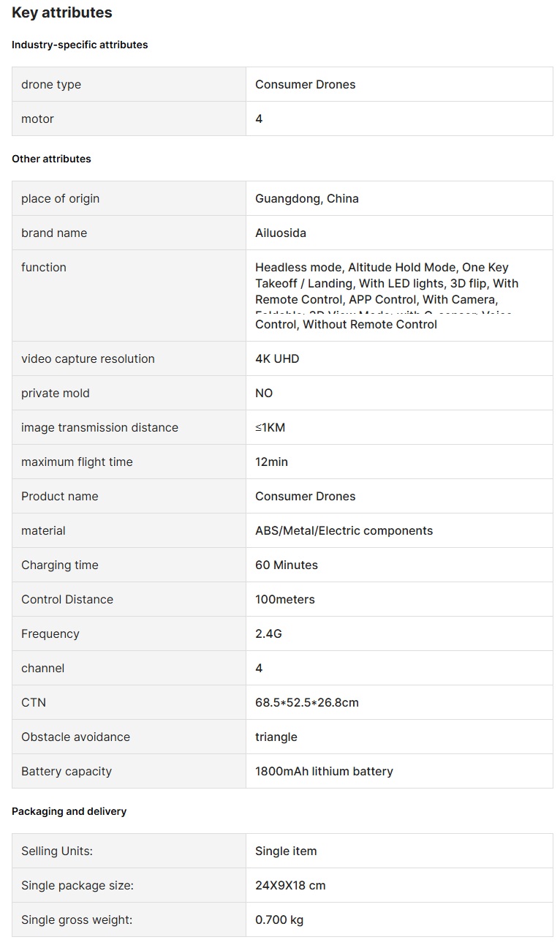Click the "motor" attribute label

tap(37, 118)
